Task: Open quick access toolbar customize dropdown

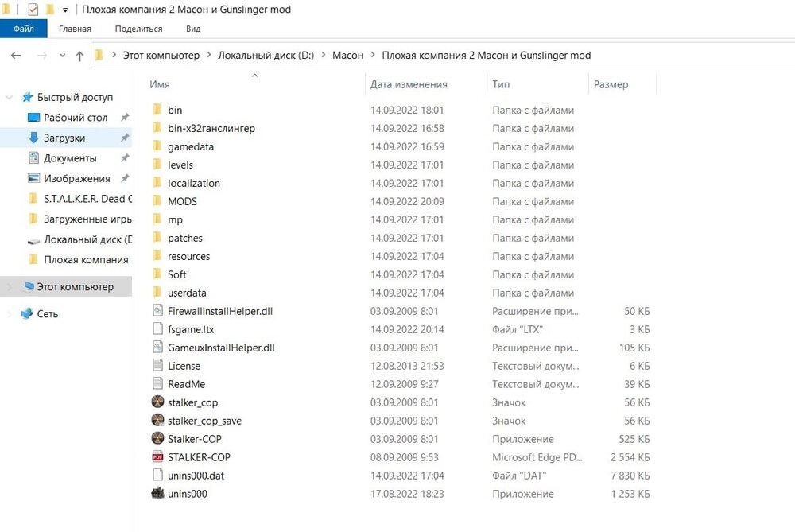Action: (x=65, y=10)
